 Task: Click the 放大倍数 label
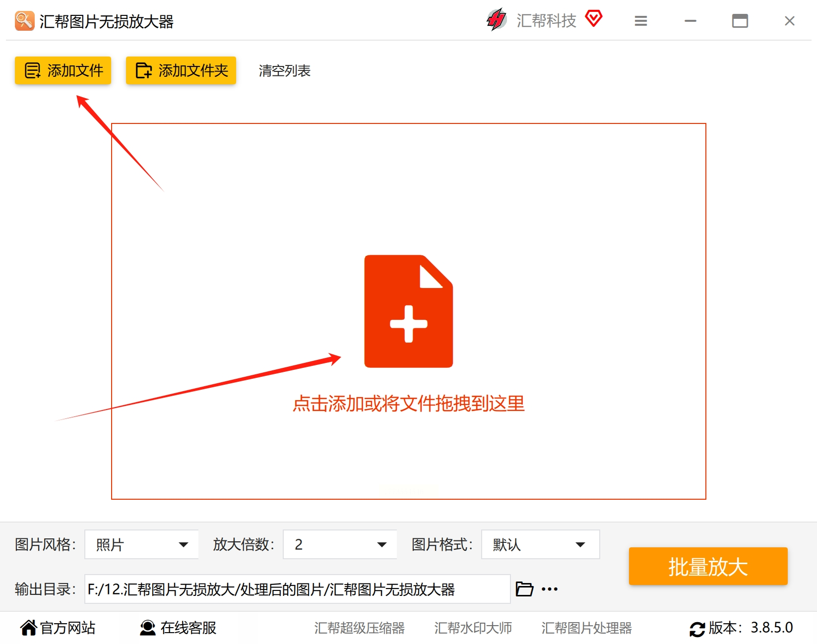244,544
